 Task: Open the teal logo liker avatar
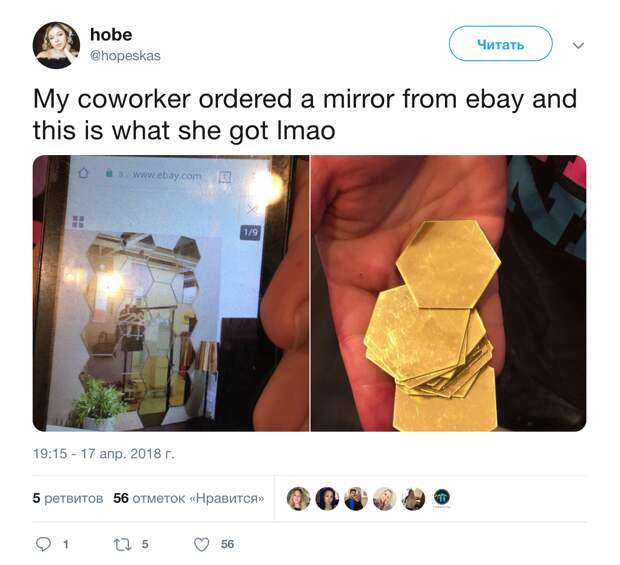(442, 497)
